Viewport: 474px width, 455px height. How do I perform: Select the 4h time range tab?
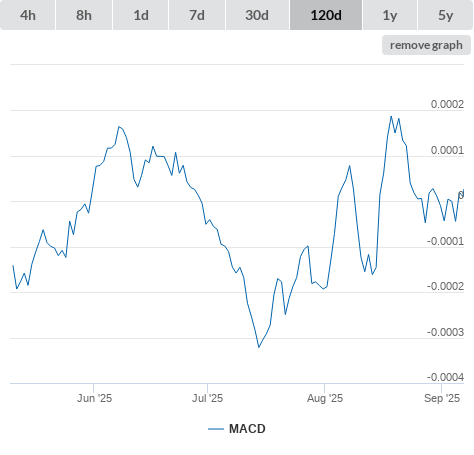[x=28, y=15]
